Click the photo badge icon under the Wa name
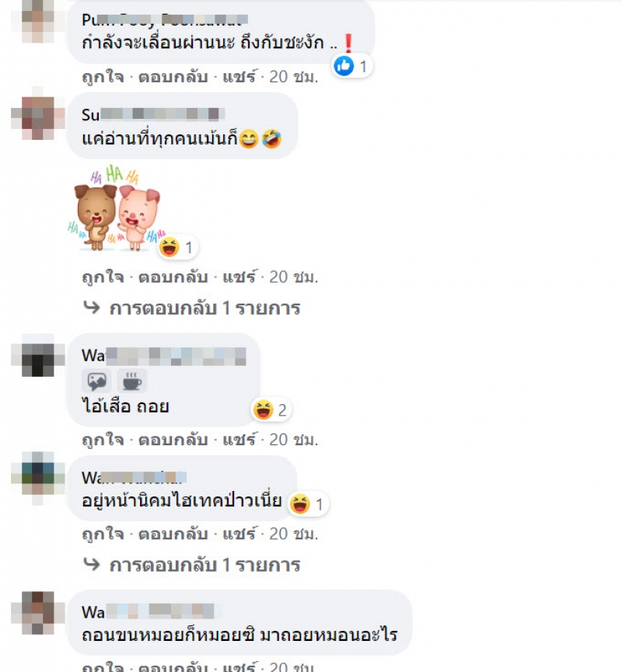 [x=96, y=381]
